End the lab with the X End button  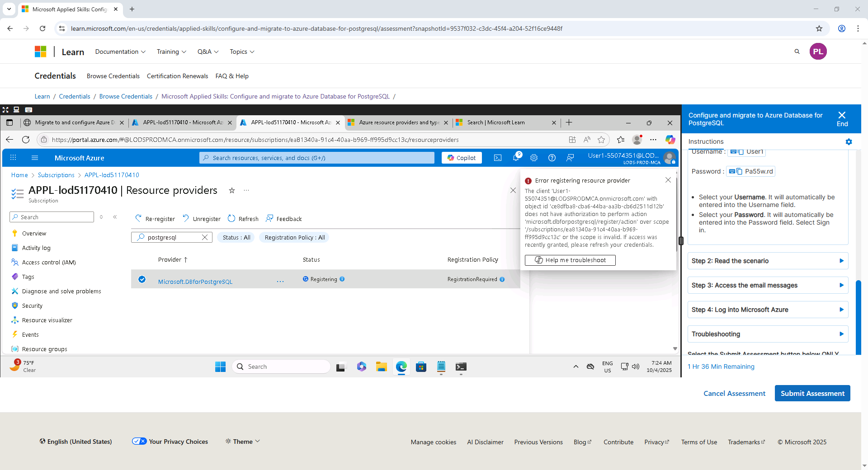(842, 119)
